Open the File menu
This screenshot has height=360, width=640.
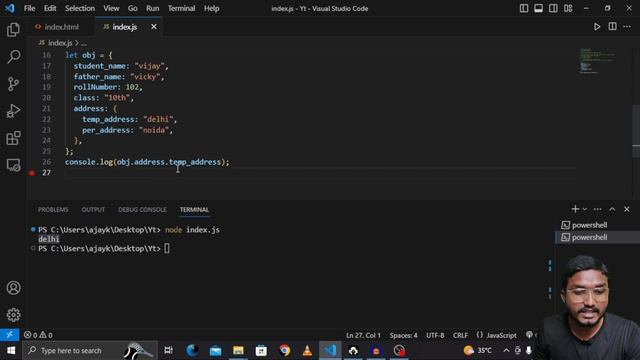pos(29,8)
